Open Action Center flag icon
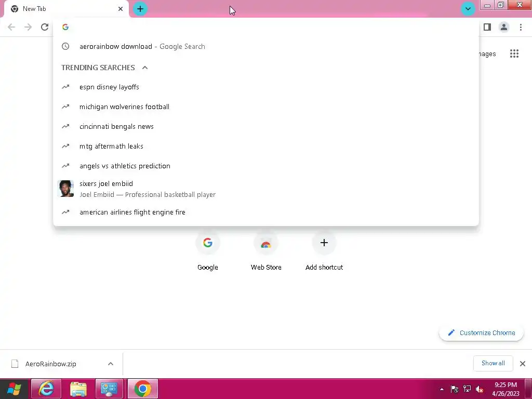This screenshot has width=532, height=399. coord(455,389)
